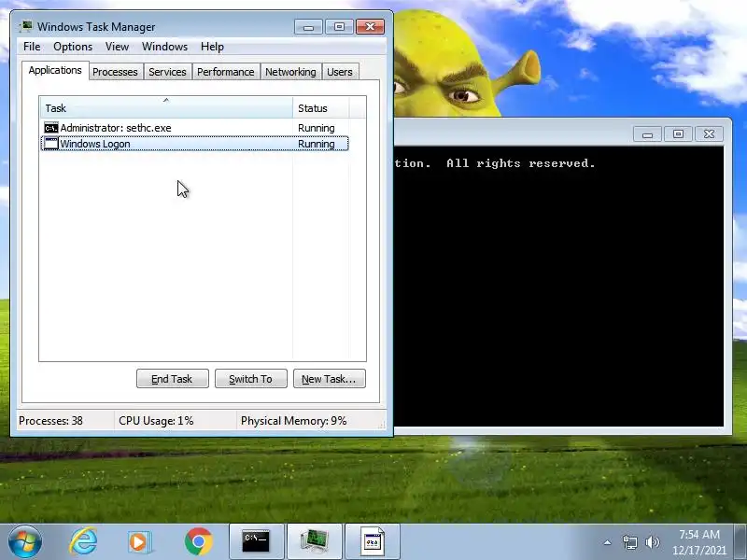Image resolution: width=747 pixels, height=560 pixels.
Task: Select the Administrator: sethc.exe task
Action: [195, 128]
